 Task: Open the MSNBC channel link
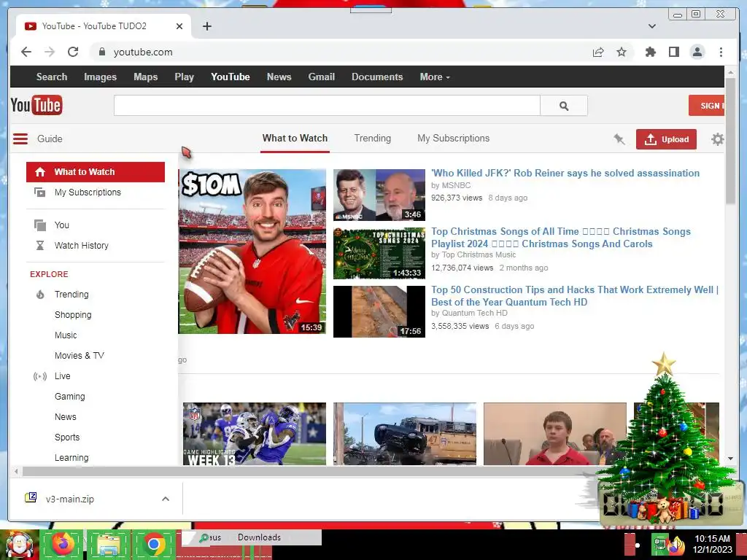[456, 185]
